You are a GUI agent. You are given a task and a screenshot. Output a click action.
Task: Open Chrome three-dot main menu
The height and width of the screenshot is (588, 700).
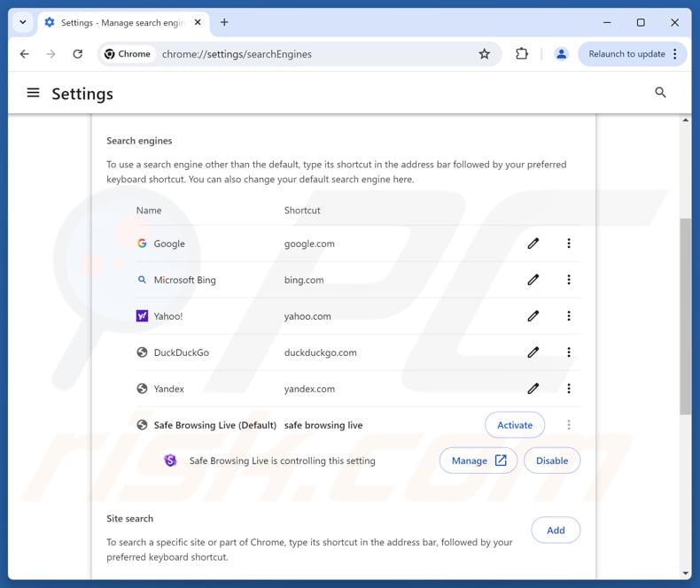point(675,54)
